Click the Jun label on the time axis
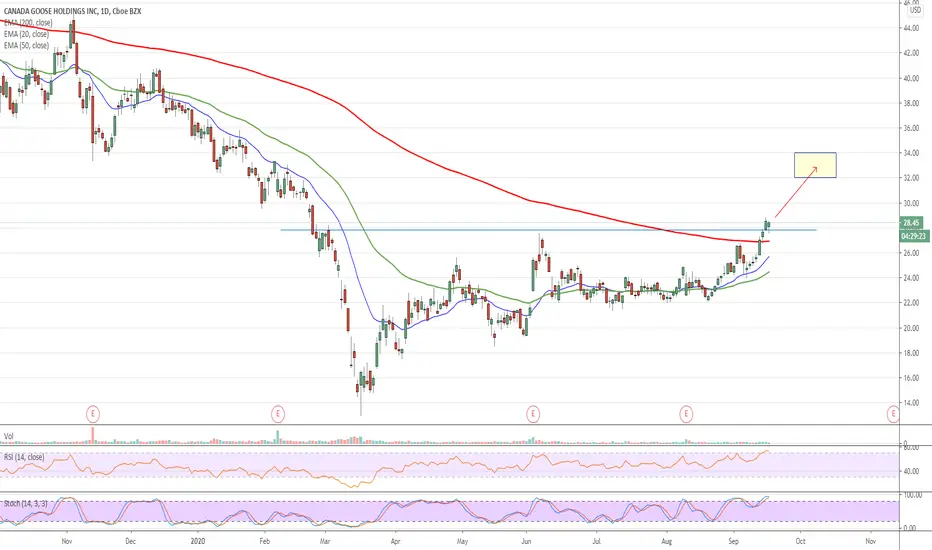The height and width of the screenshot is (550, 932). [526, 541]
